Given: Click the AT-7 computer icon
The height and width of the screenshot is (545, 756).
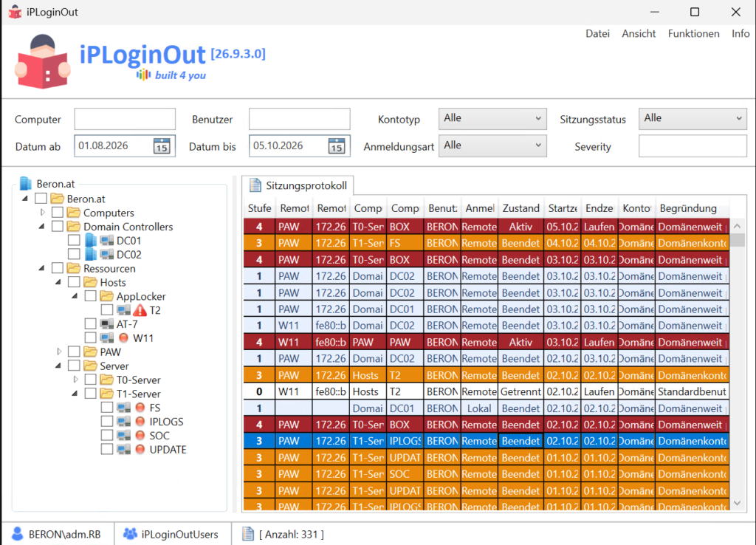Looking at the screenshot, I should (x=107, y=324).
